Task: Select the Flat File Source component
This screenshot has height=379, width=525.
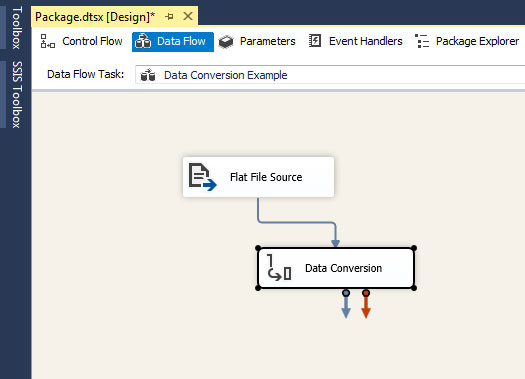Action: 258,177
